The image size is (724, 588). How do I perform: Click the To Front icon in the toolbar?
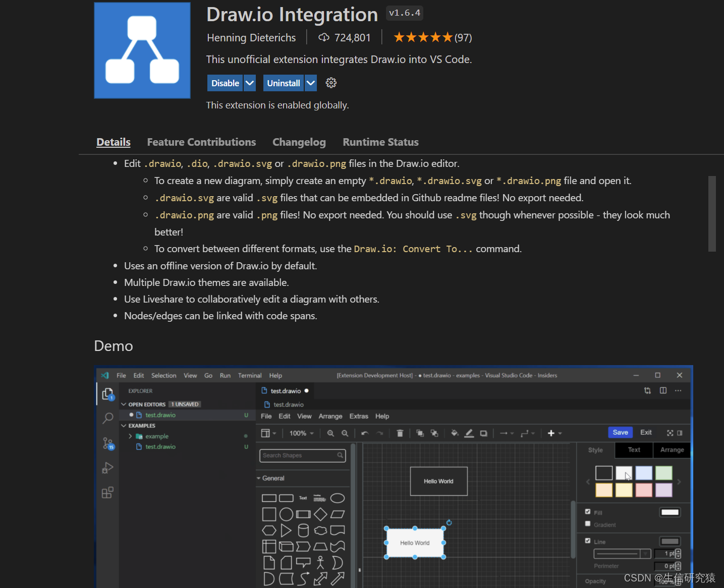(421, 433)
